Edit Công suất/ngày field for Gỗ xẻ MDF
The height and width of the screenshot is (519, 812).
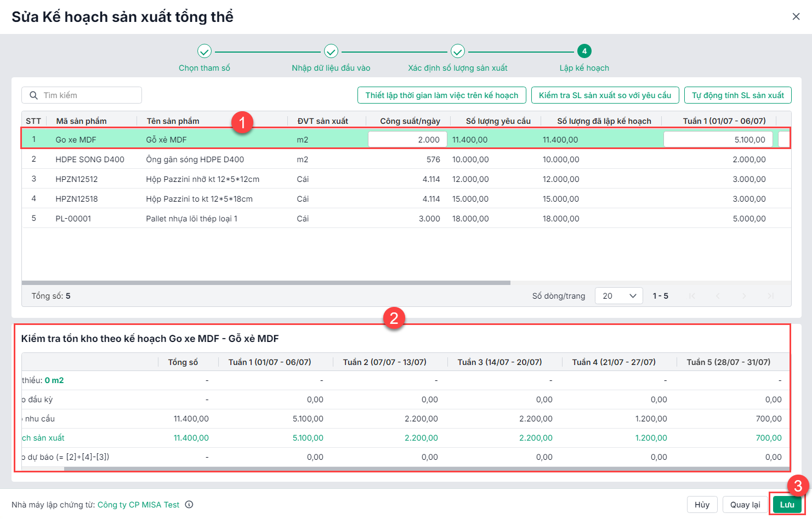(407, 140)
